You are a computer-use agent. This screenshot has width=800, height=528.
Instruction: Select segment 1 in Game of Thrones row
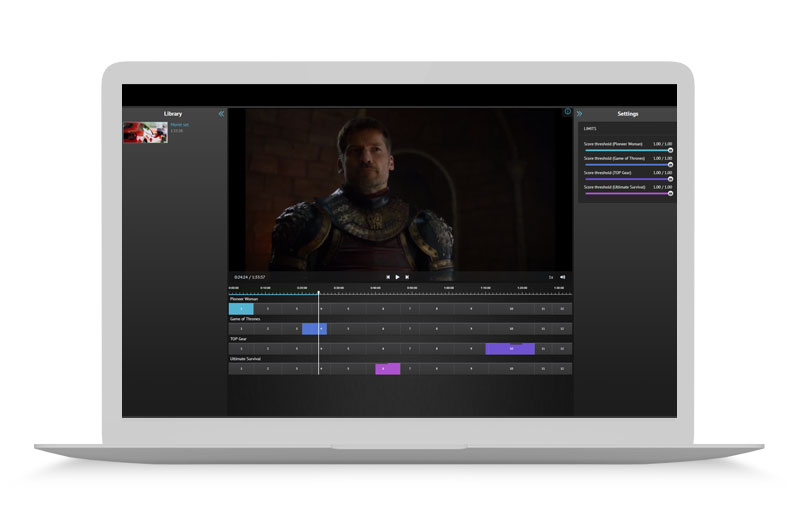(241, 329)
